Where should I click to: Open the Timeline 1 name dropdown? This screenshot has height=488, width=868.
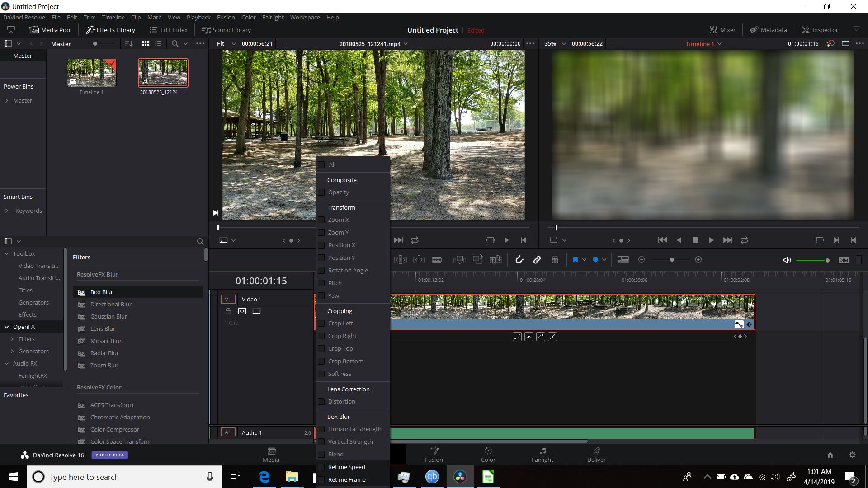tap(703, 43)
